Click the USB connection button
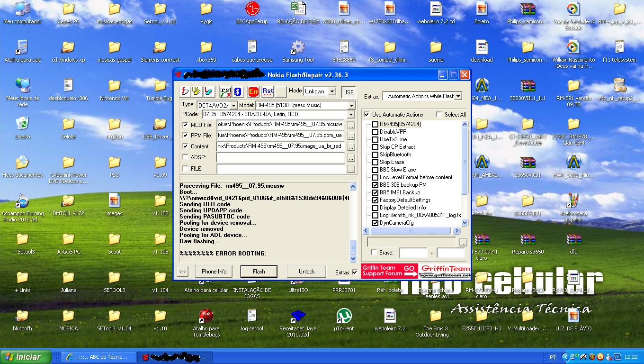644x364 pixels. click(x=349, y=92)
